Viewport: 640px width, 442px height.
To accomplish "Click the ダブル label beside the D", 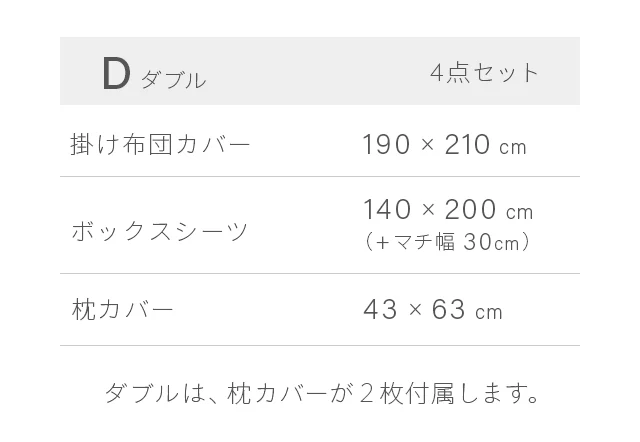I will [173, 81].
